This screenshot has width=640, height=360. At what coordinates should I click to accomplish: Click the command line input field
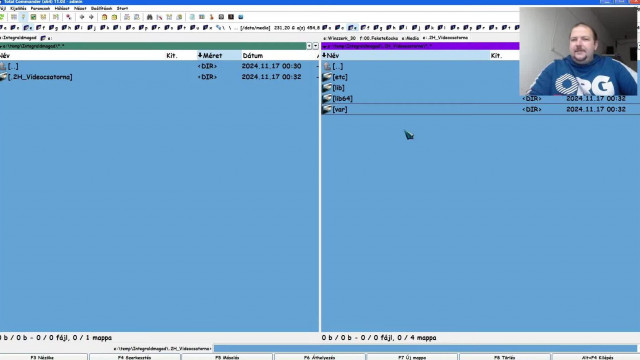coord(425,349)
